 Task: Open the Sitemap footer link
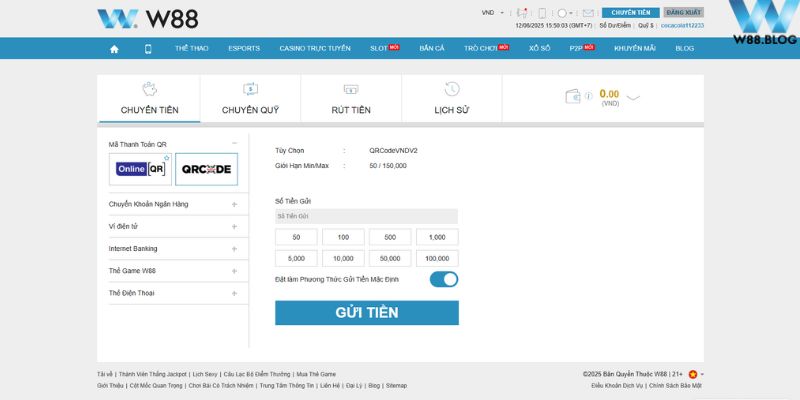click(396, 386)
